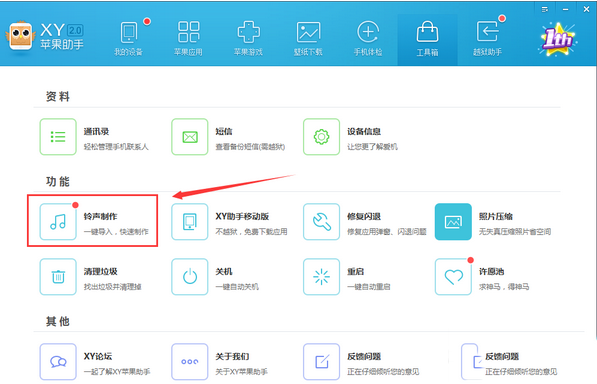Switch to the 苹果应用 tab
The width and height of the screenshot is (597, 384).
(x=188, y=39)
